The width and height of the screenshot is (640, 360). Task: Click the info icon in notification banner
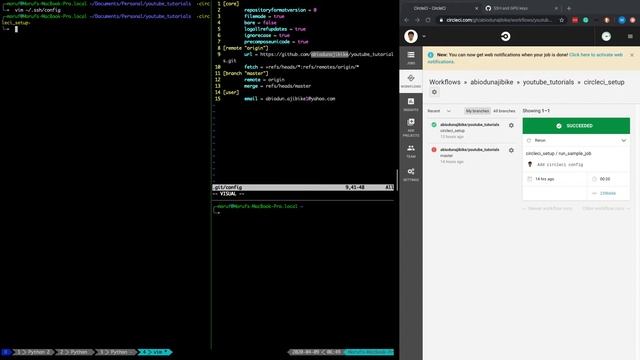coord(430,55)
